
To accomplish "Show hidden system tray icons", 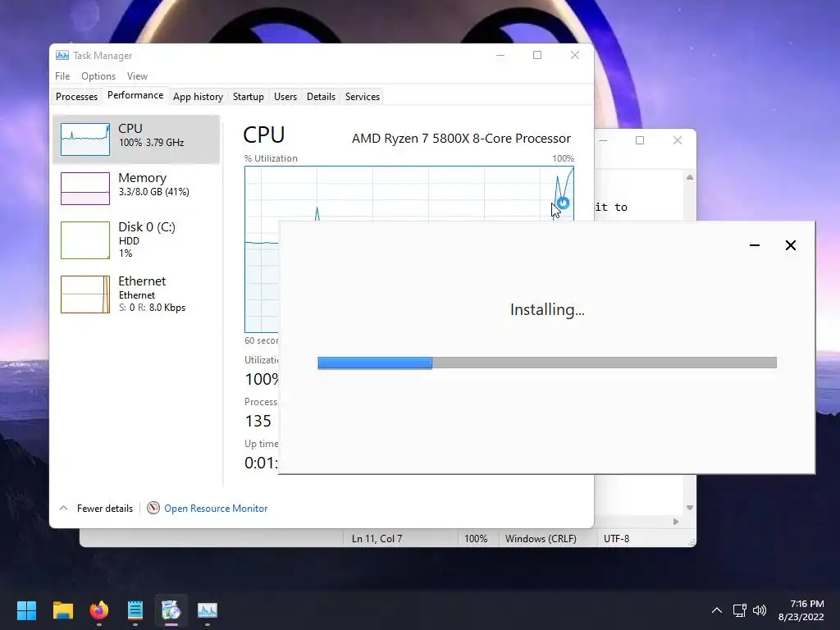I will tap(716, 610).
